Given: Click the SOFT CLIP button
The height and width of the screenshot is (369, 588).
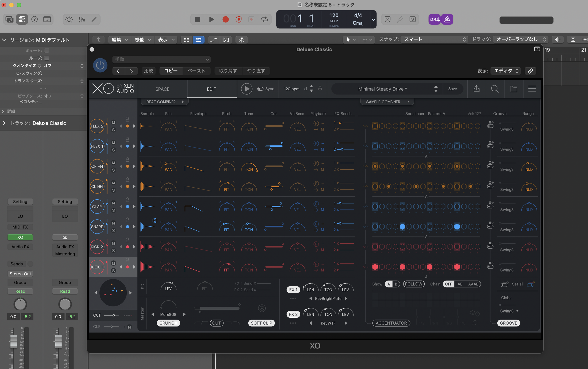Looking at the screenshot, I should click(261, 323).
